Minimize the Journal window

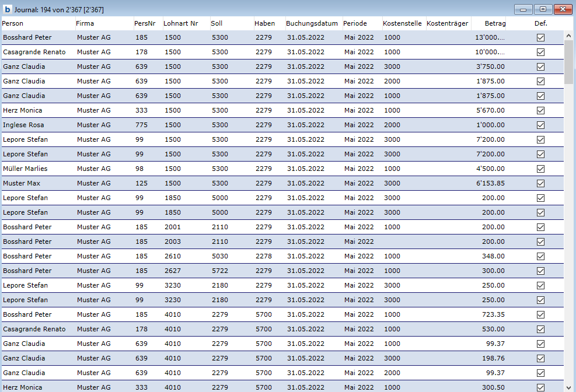(523, 9)
